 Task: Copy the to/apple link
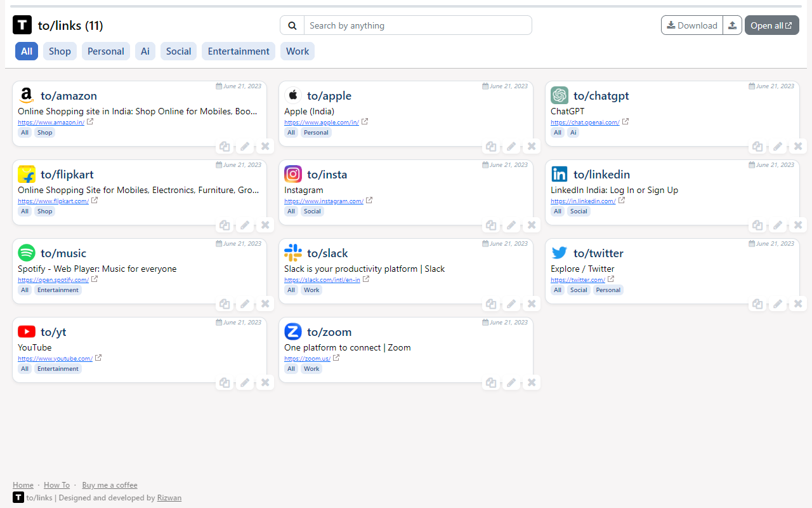[x=491, y=147]
